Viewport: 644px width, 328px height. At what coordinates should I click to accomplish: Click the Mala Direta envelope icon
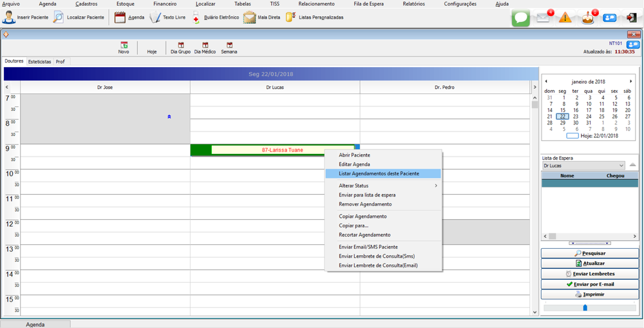[250, 17]
